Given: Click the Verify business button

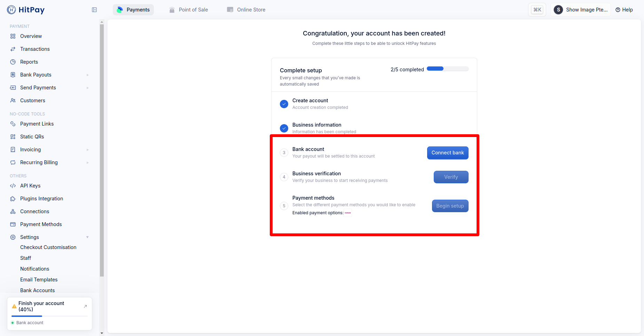Looking at the screenshot, I should click(x=451, y=177).
